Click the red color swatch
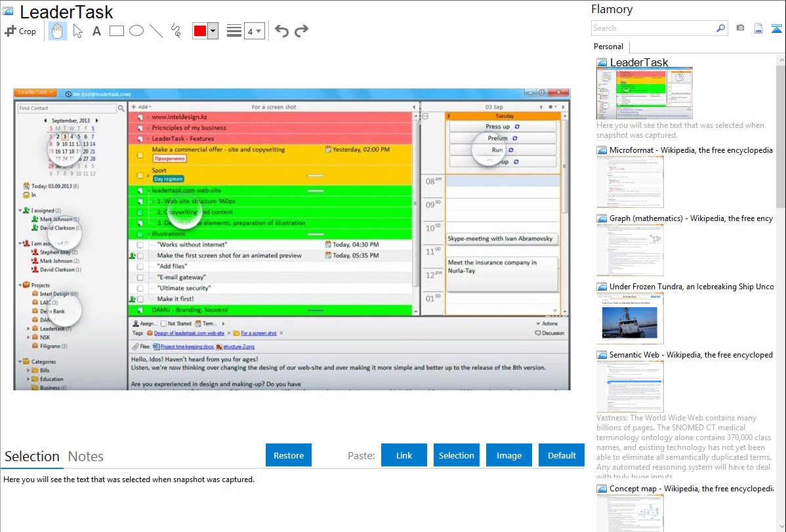Screen dimensions: 786x532 tap(200, 31)
